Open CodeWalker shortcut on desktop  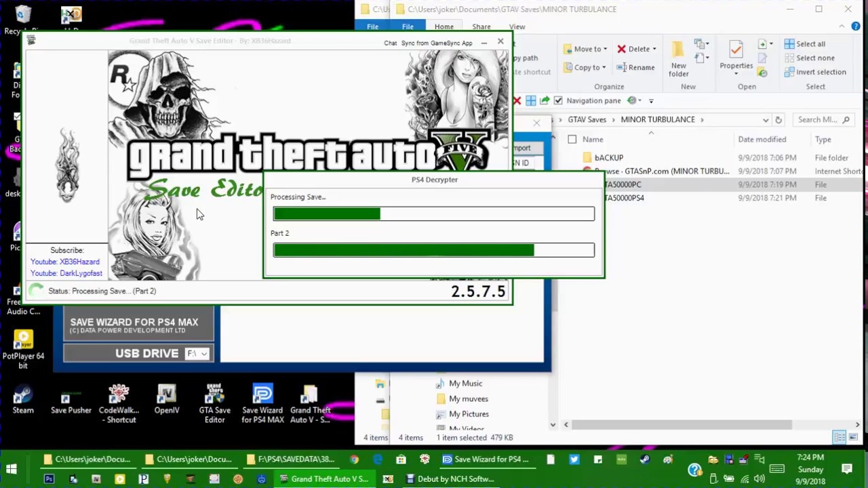pyautogui.click(x=119, y=403)
